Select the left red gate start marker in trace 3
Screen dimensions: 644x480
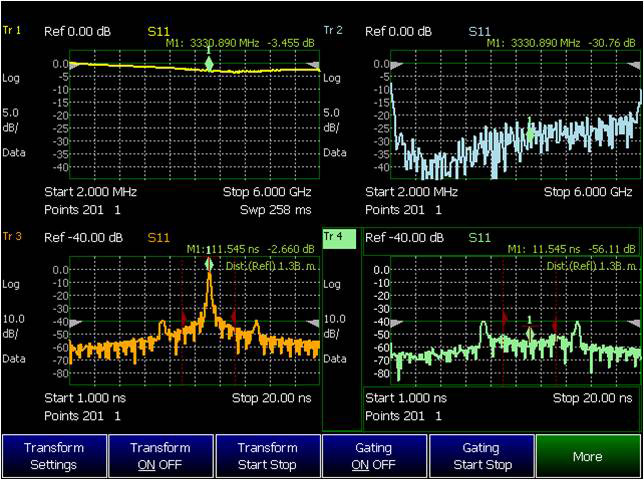tap(183, 318)
